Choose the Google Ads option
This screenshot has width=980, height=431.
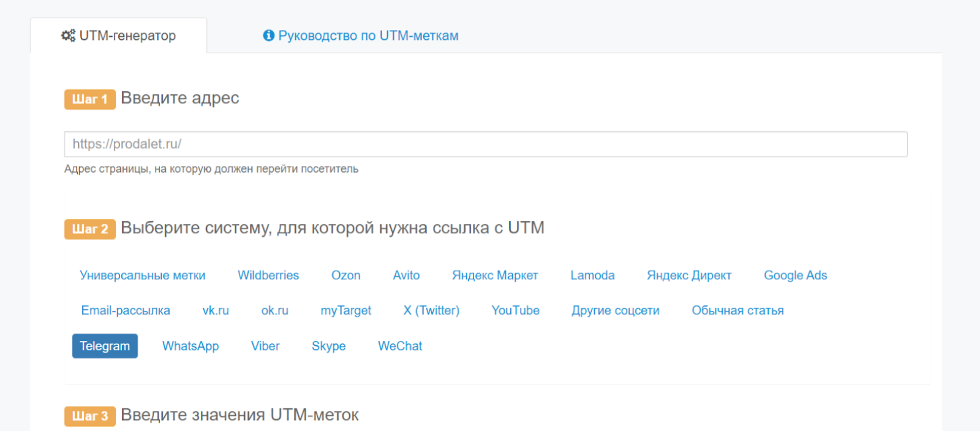tap(796, 275)
